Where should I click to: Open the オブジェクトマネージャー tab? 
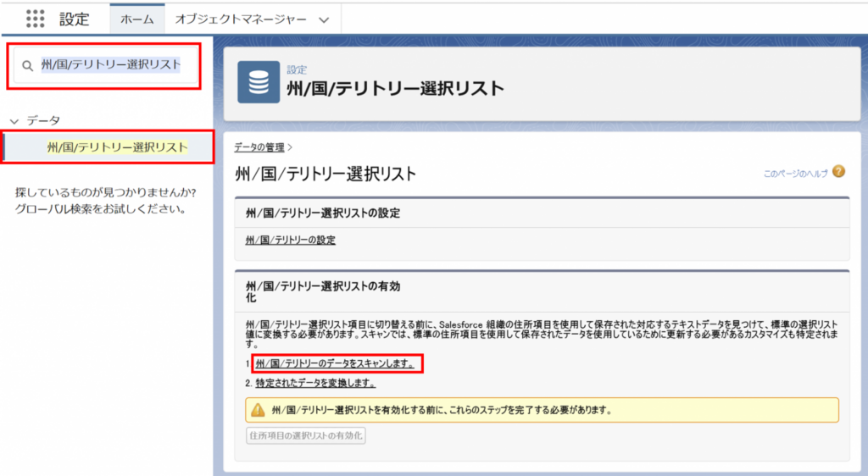click(239, 19)
